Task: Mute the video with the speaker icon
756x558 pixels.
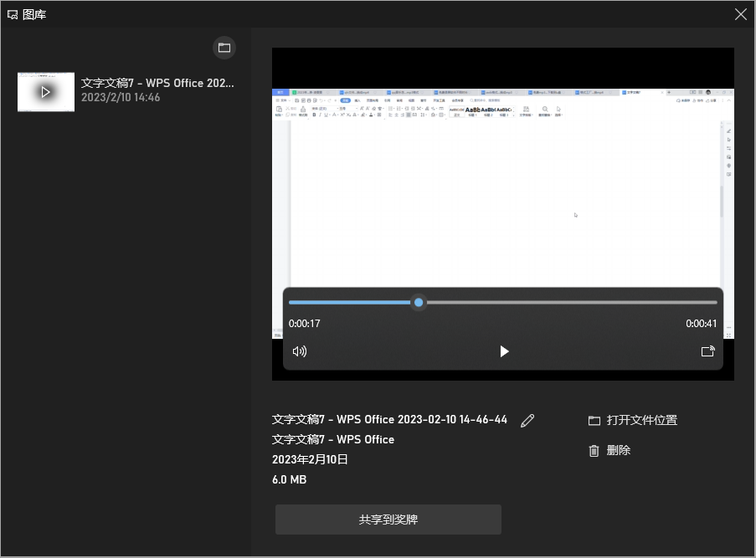Action: pos(300,351)
